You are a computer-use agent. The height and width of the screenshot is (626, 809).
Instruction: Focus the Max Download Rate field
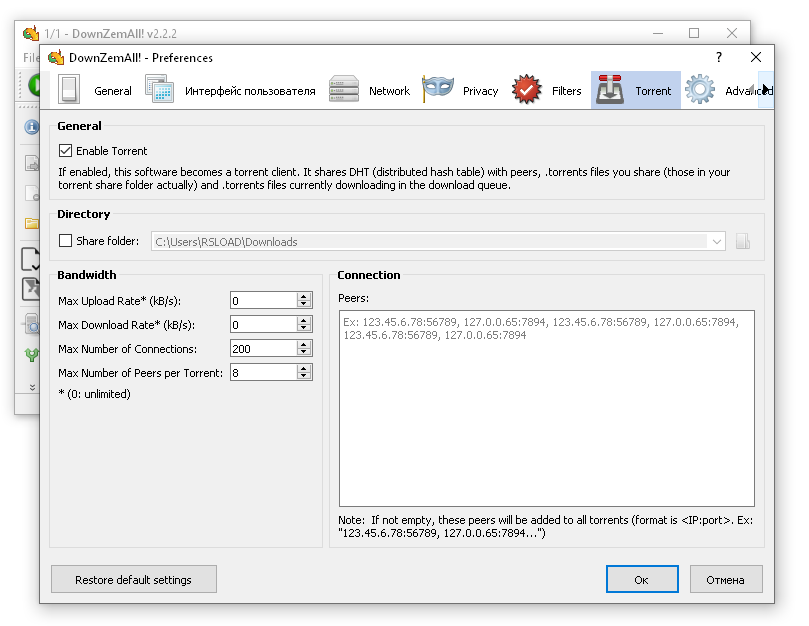tap(263, 325)
